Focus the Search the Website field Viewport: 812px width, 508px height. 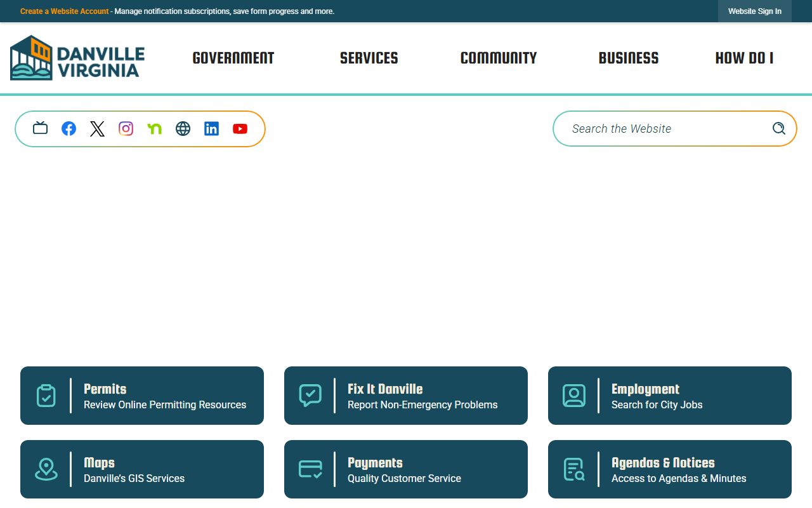660,129
